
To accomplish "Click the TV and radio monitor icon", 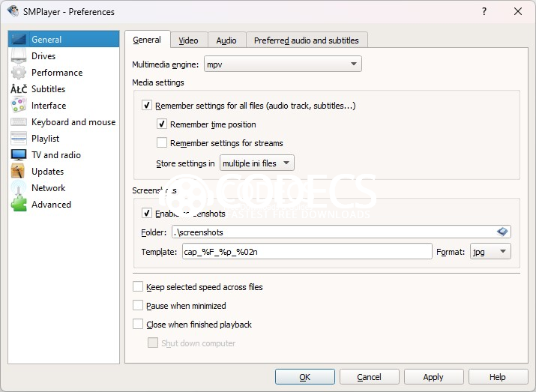I will point(19,154).
